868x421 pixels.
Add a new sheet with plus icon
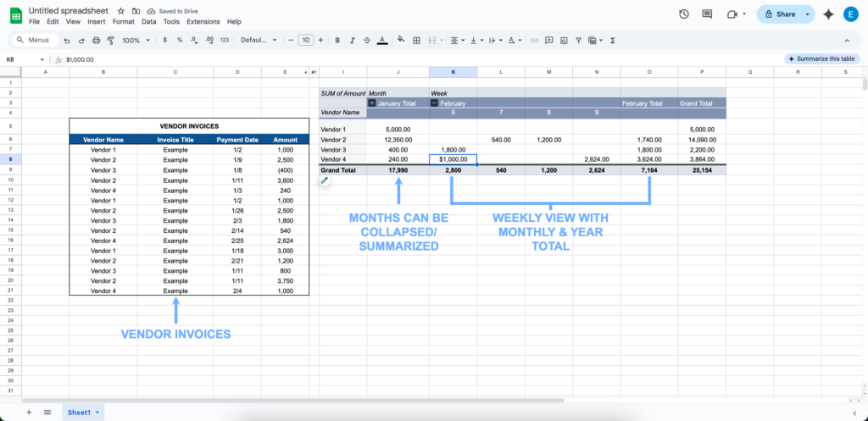pos(29,413)
